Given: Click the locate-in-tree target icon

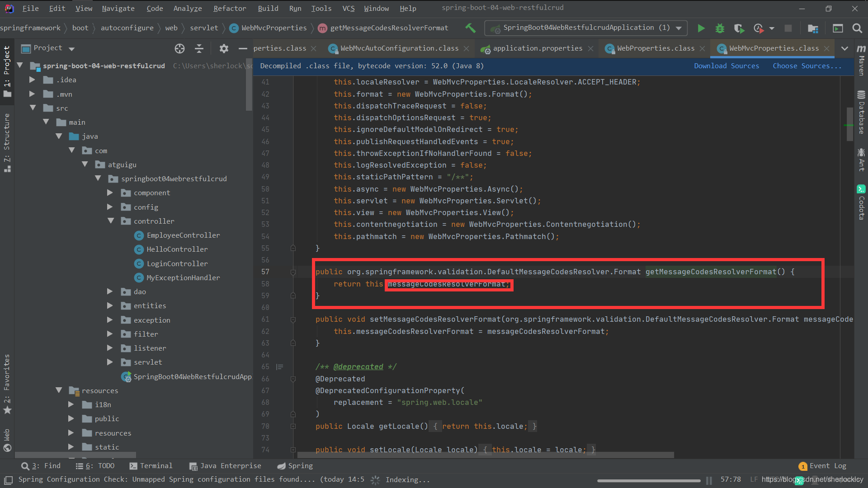Looking at the screenshot, I should tap(179, 48).
